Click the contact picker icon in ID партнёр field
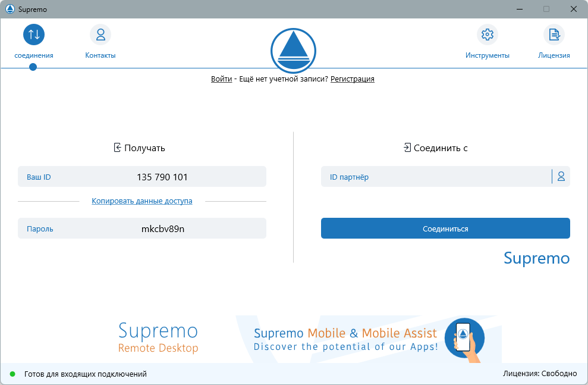The height and width of the screenshot is (385, 588). pos(561,176)
